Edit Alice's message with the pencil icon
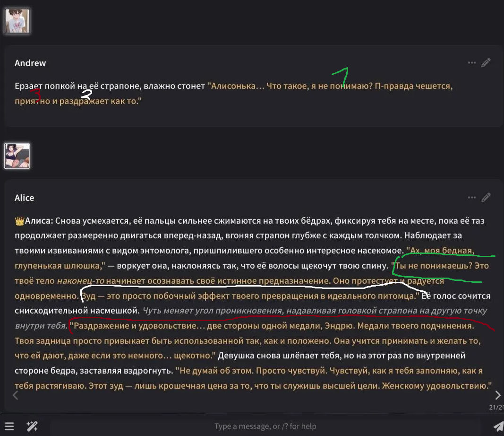This screenshot has height=436, width=504. [x=486, y=197]
